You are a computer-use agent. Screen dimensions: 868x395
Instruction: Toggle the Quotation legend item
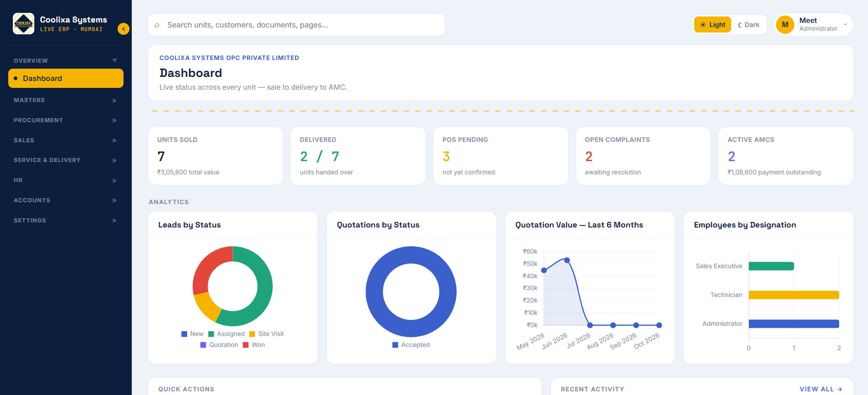pyautogui.click(x=219, y=345)
